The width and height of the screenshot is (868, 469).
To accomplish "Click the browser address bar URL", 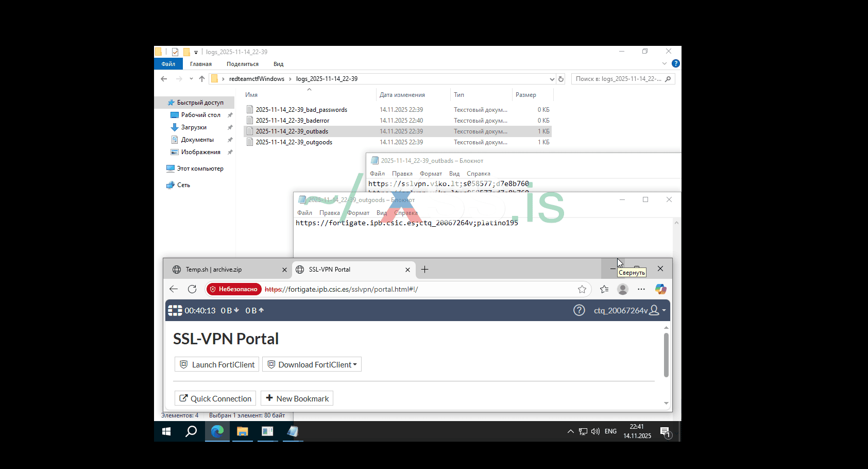I will pyautogui.click(x=341, y=289).
